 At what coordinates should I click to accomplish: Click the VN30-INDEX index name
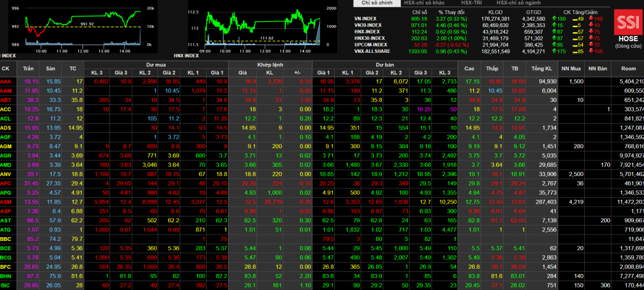tap(368, 25)
